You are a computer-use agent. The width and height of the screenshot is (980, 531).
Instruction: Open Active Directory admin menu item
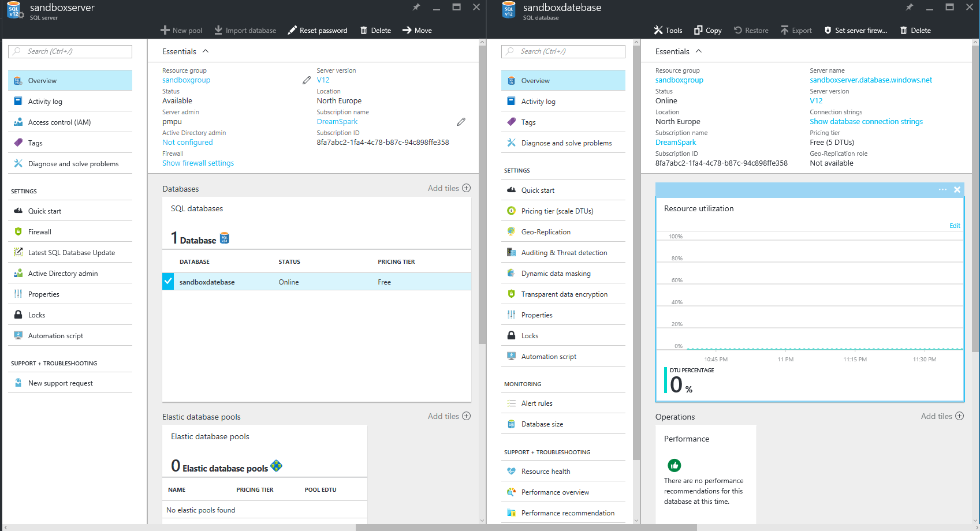tap(70, 274)
